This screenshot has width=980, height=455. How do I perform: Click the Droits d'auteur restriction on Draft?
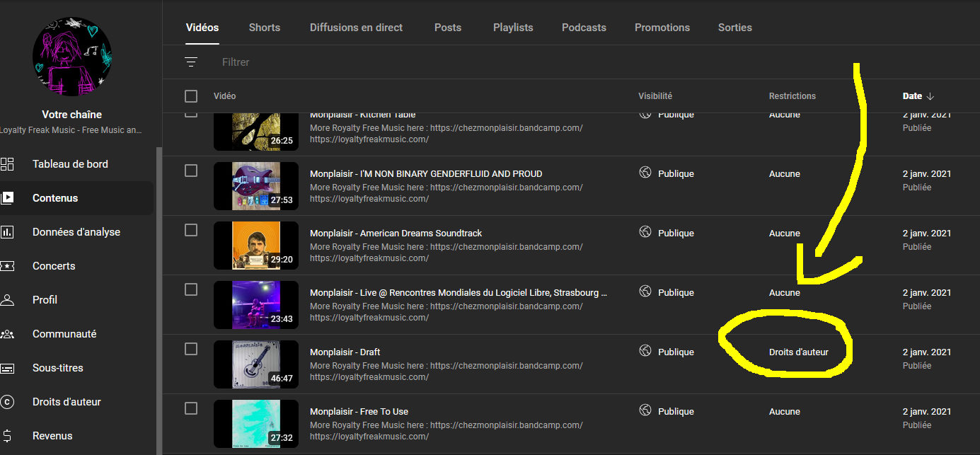(x=798, y=352)
